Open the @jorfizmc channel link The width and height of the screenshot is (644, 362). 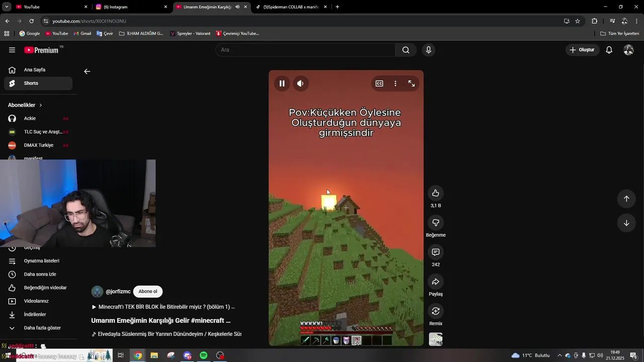click(118, 292)
